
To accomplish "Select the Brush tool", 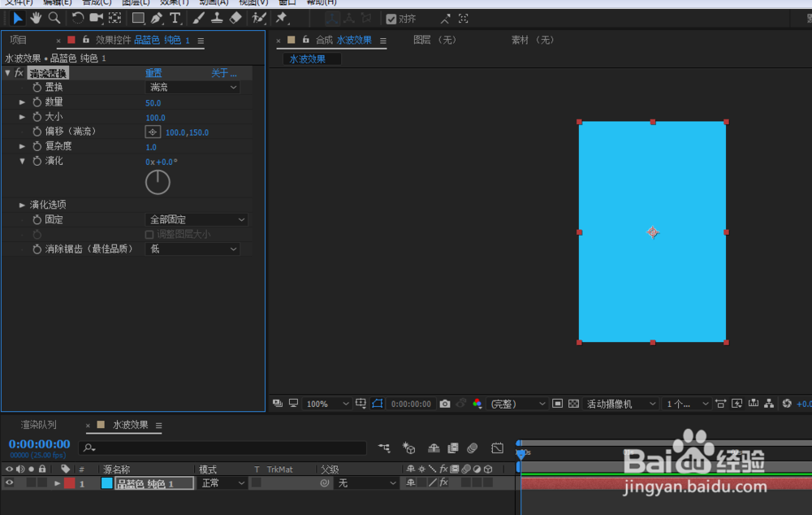I will pyautogui.click(x=198, y=18).
